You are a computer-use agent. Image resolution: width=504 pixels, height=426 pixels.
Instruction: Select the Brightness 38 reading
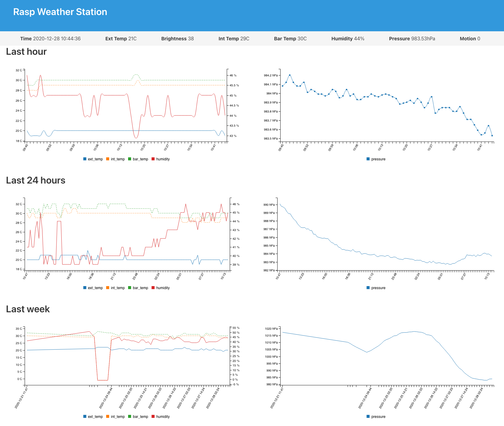point(177,39)
